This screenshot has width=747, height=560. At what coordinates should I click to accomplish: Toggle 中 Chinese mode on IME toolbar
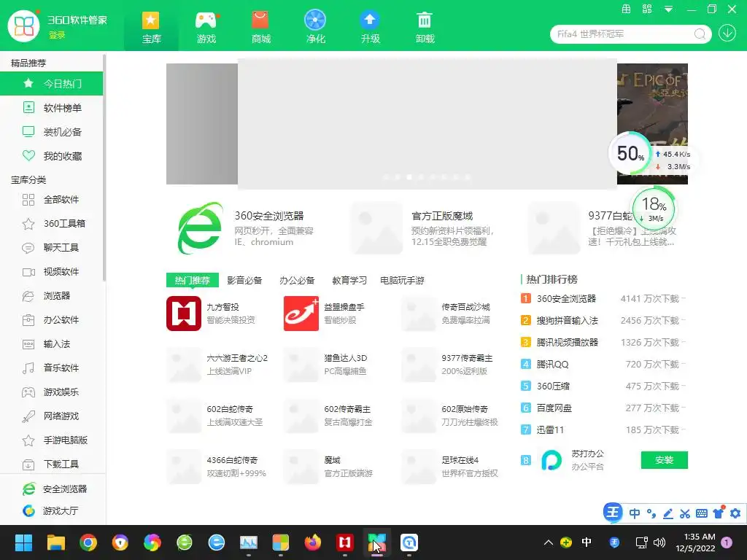[x=634, y=513]
